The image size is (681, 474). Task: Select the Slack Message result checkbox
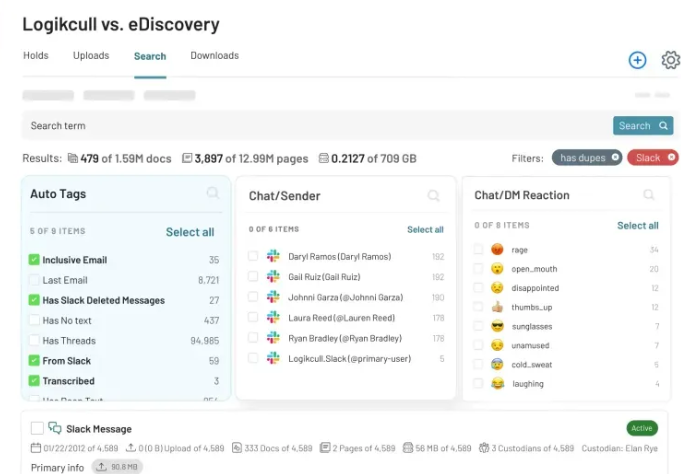click(37, 428)
